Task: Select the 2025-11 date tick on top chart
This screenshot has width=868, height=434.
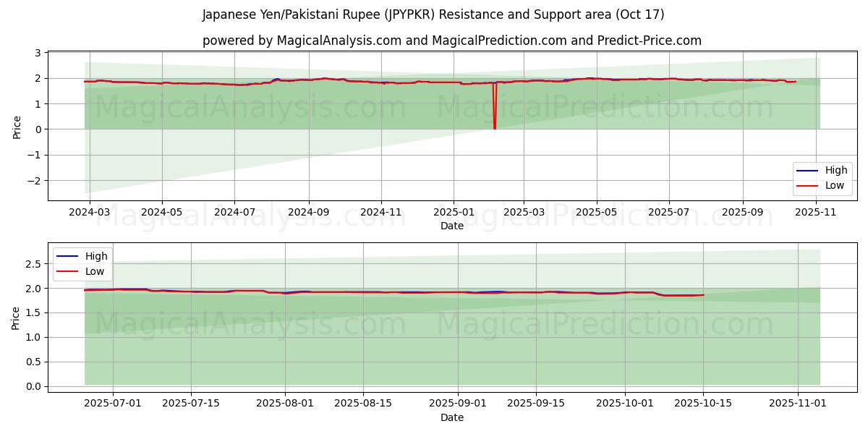Action: tap(816, 213)
